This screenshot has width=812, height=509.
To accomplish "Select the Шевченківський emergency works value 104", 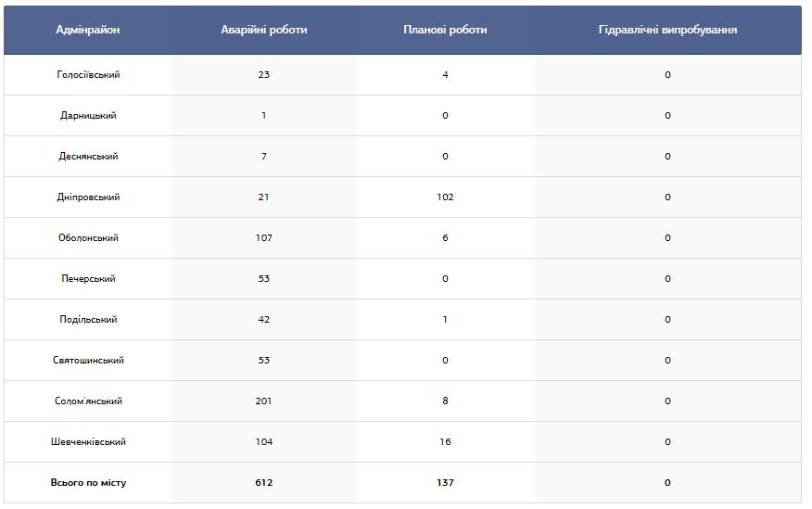I will [x=264, y=441].
